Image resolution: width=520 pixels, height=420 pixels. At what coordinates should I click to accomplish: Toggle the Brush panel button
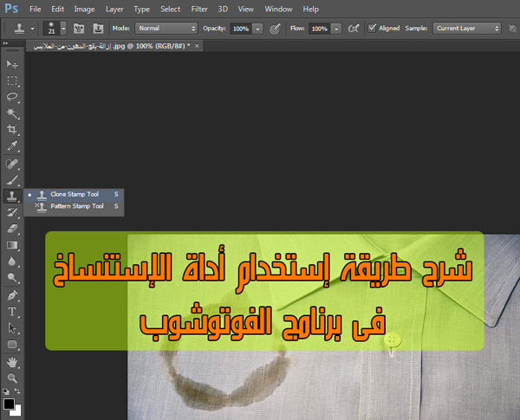[x=79, y=29]
